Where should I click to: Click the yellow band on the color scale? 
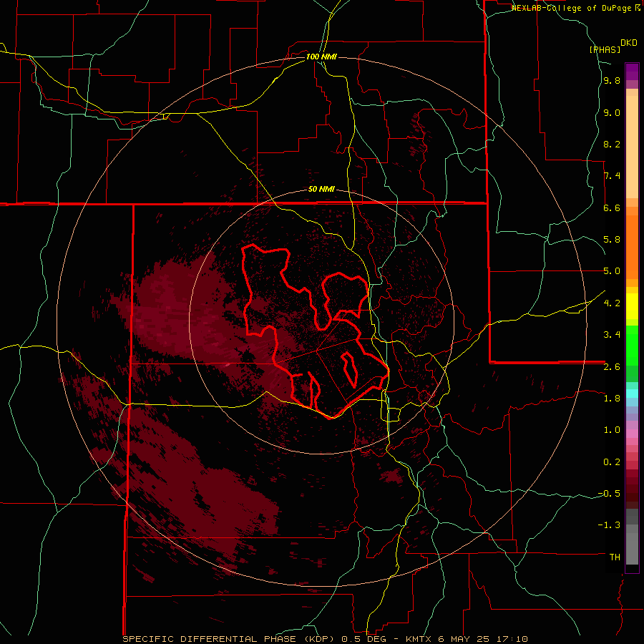[x=632, y=306]
